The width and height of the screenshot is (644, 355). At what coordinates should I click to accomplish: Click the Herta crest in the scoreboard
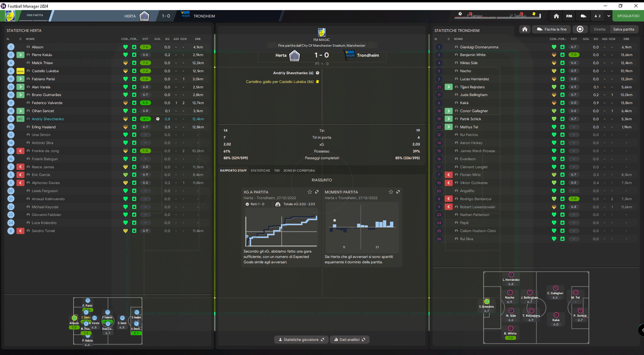tap(294, 55)
